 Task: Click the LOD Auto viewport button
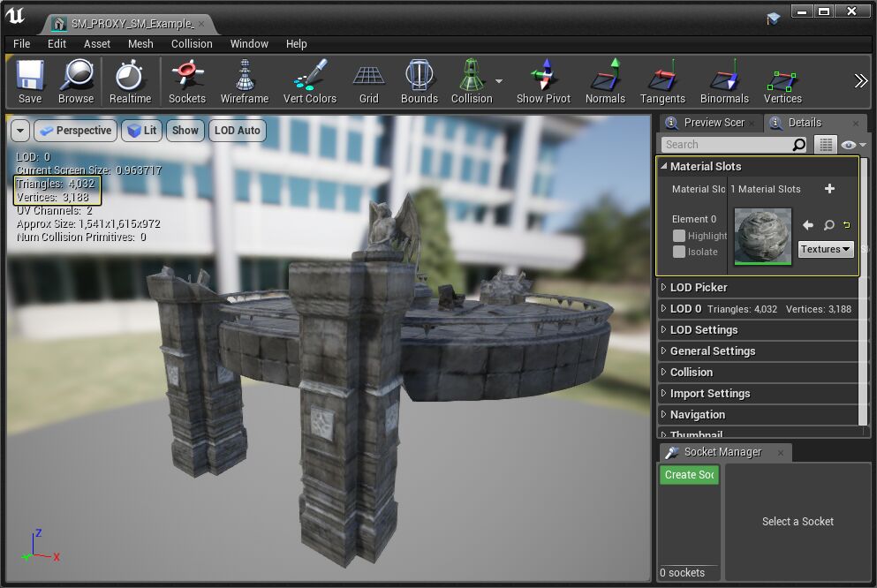[x=237, y=131]
